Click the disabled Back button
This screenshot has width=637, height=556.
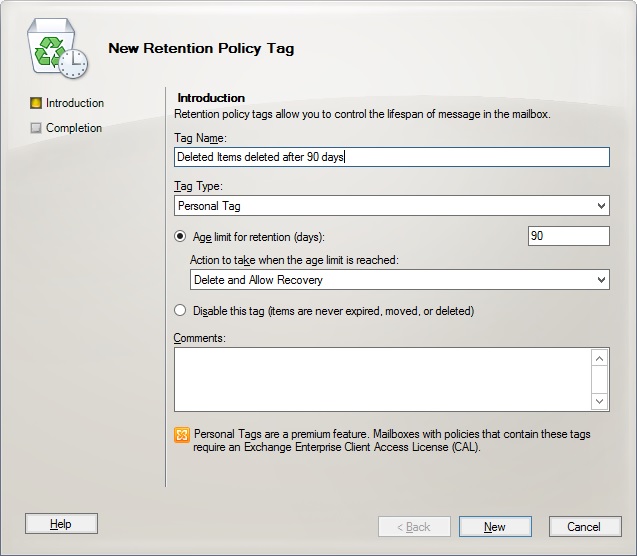coord(414,527)
